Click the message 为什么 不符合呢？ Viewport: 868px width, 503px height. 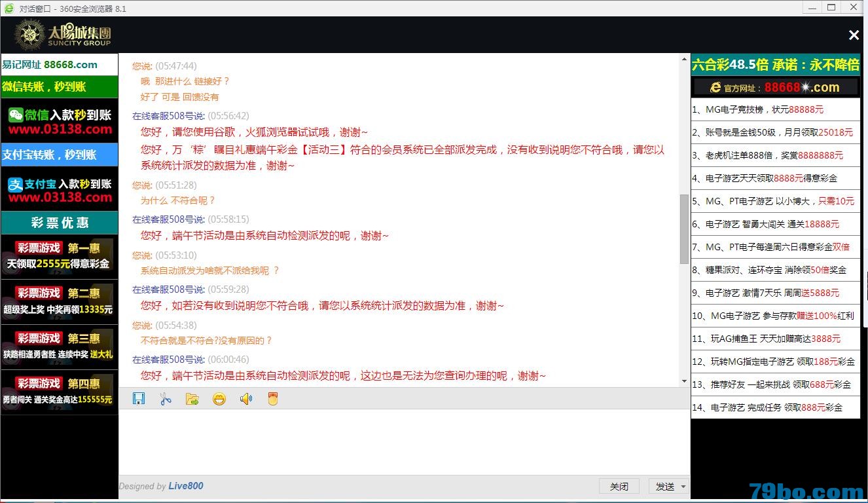tap(178, 200)
